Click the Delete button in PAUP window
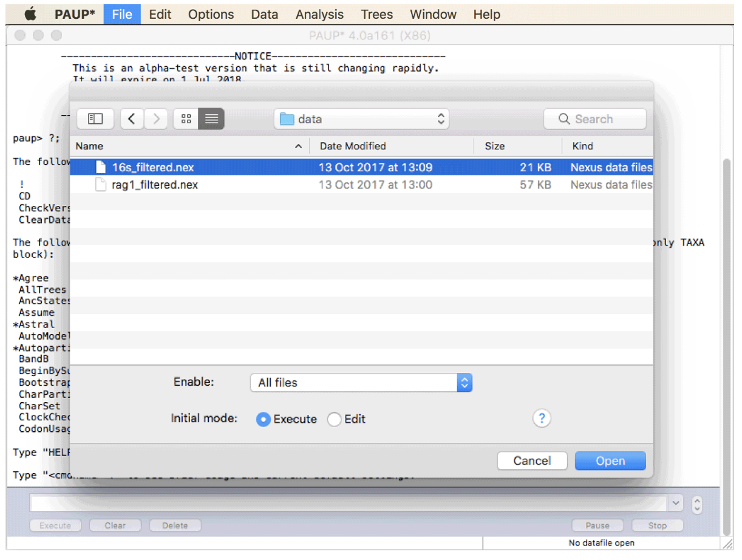 (175, 525)
